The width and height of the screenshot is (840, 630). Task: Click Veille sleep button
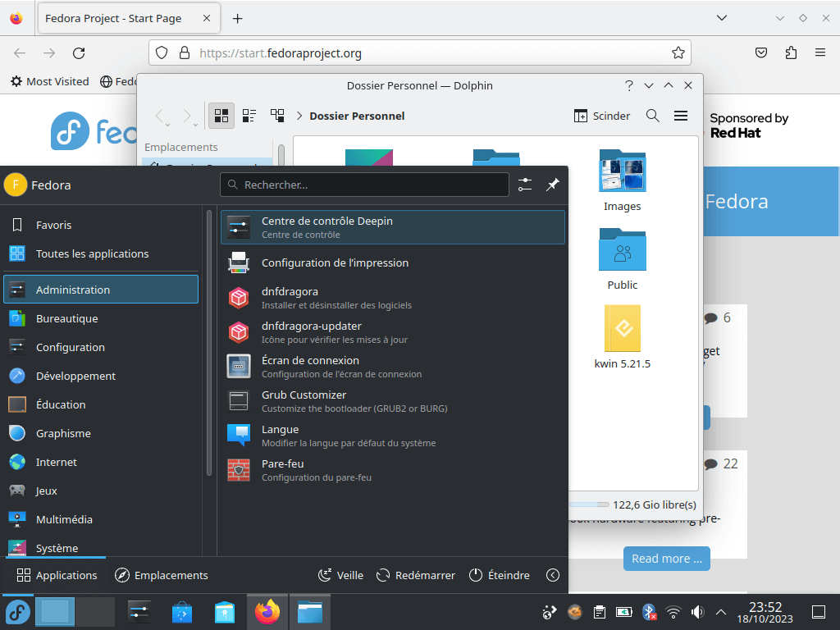[340, 575]
